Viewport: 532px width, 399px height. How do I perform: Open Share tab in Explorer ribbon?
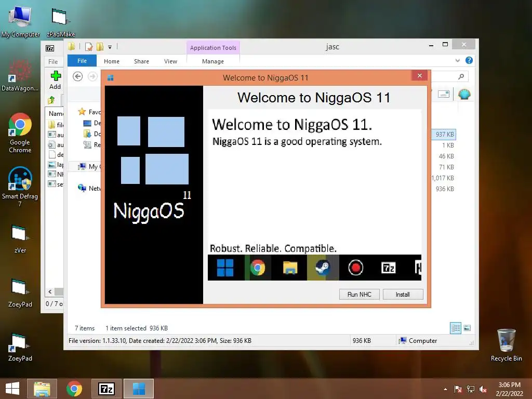pos(141,61)
